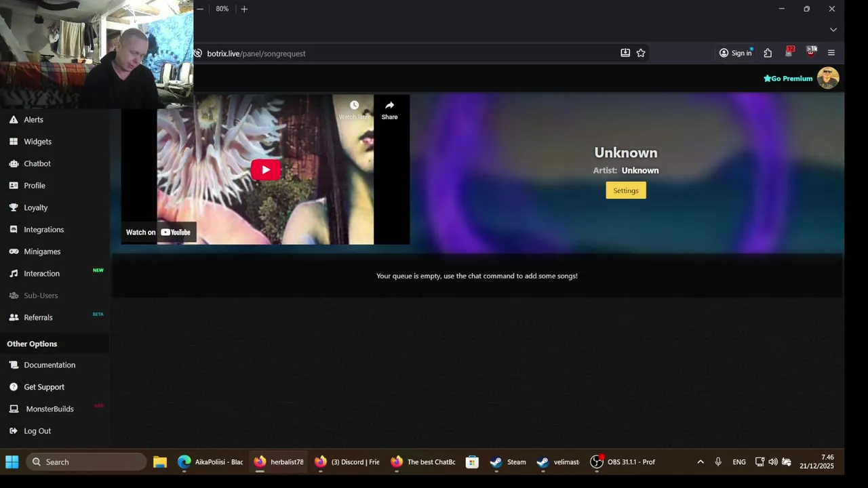Image resolution: width=868 pixels, height=488 pixels.
Task: Play the embedded YouTube video
Action: coord(266,169)
